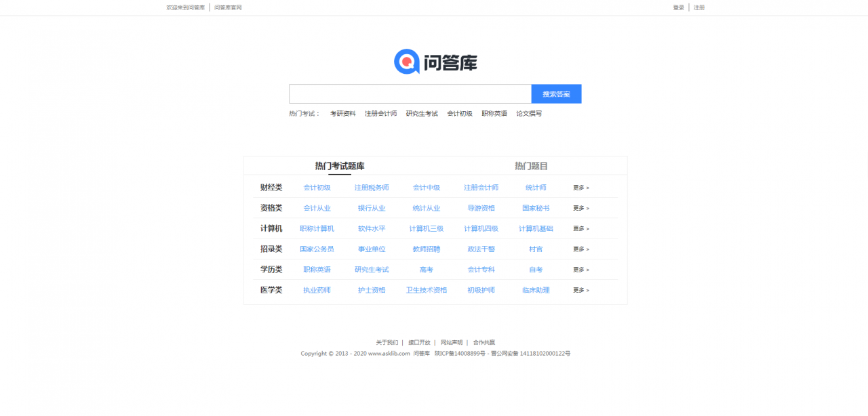Expand 更多 in 招录类 row
The width and height of the screenshot is (868, 416).
pos(581,249)
